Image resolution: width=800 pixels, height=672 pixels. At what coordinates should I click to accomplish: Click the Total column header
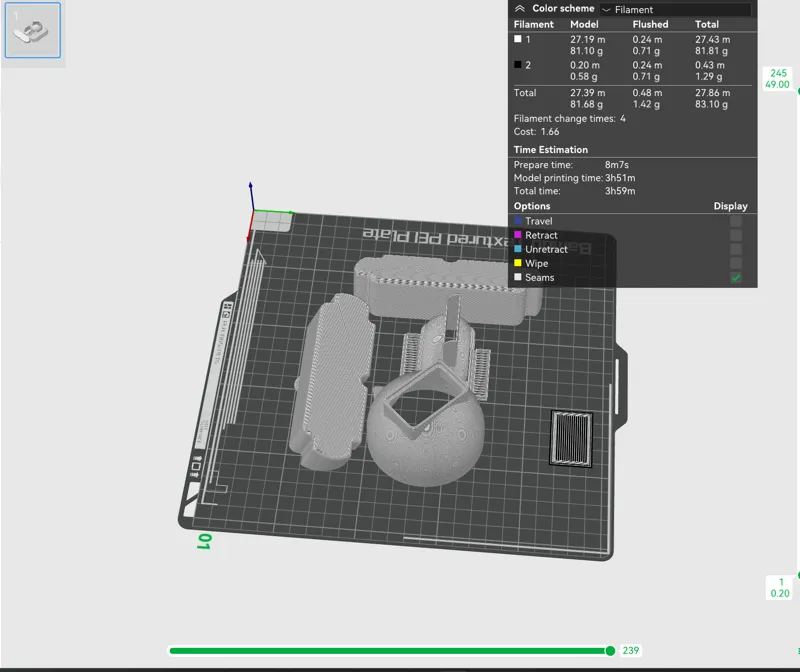point(707,24)
